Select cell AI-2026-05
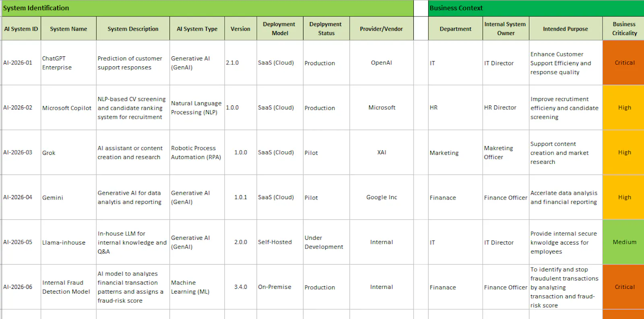 point(21,242)
